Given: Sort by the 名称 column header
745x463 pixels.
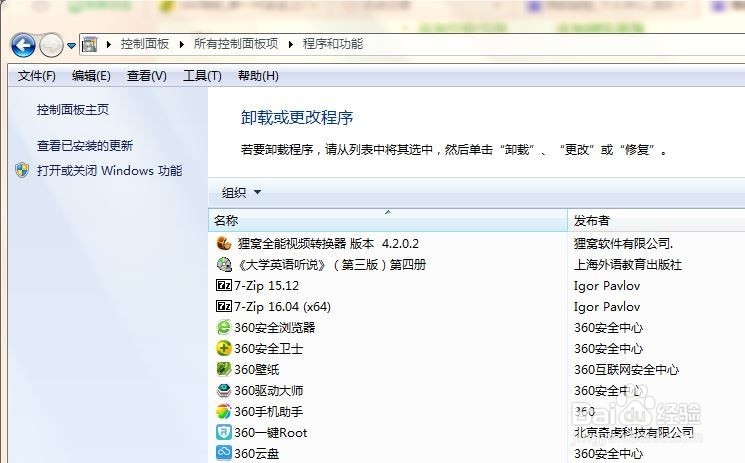Looking at the screenshot, I should pyautogui.click(x=388, y=221).
